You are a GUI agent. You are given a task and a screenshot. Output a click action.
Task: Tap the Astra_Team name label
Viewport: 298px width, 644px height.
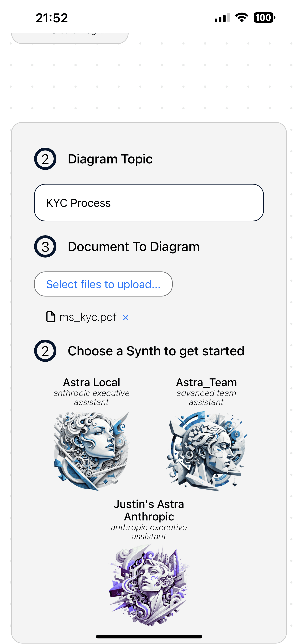click(x=206, y=382)
